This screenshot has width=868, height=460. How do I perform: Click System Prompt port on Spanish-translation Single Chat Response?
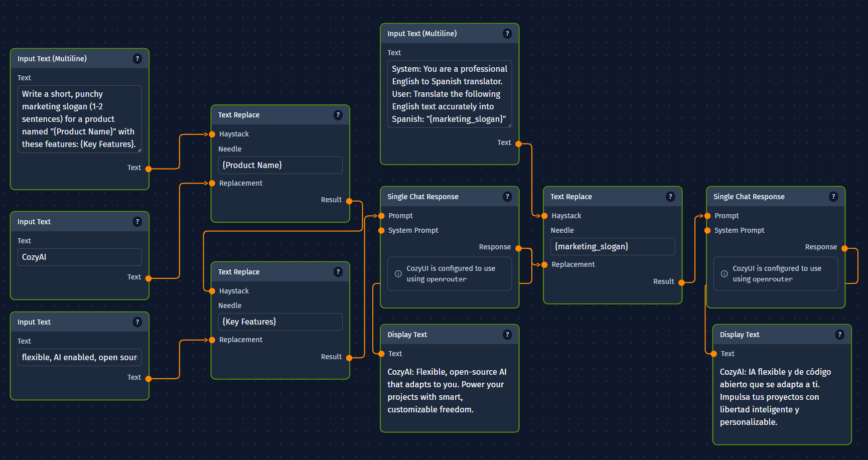point(707,231)
